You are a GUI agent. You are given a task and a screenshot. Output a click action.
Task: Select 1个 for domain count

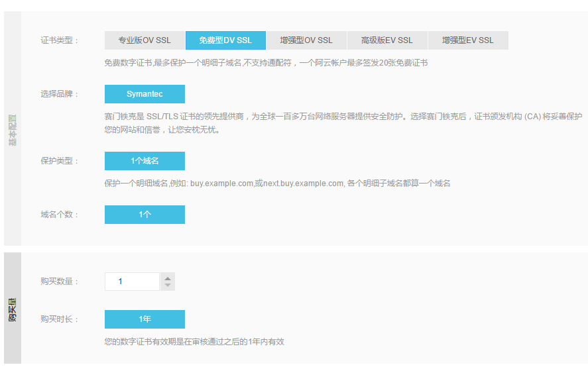pyautogui.click(x=145, y=215)
